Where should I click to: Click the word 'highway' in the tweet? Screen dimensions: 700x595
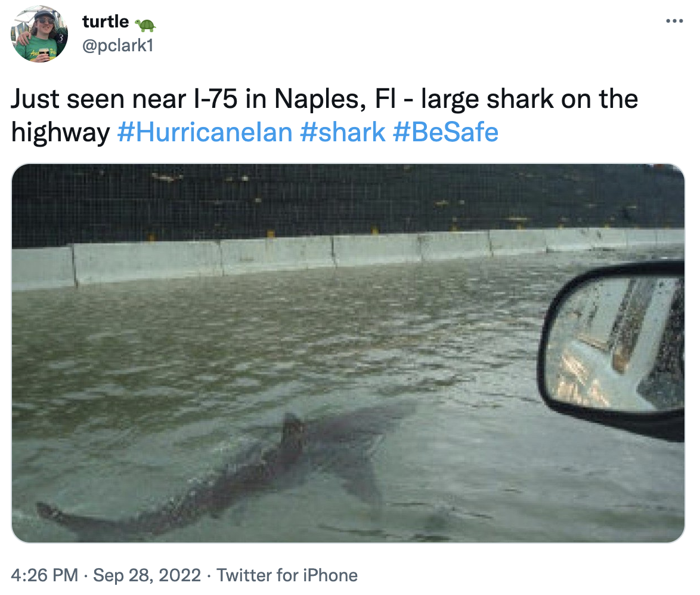point(60,132)
